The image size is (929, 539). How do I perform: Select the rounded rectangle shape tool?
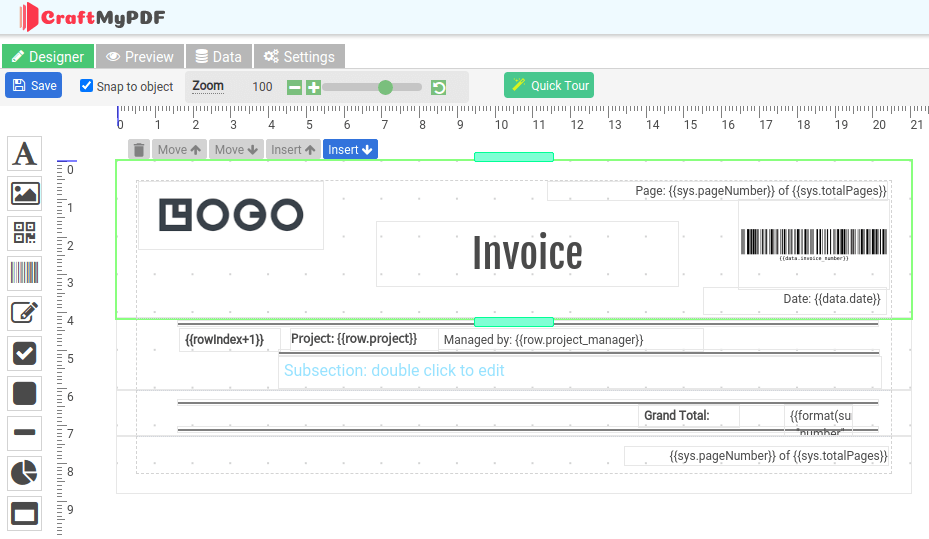click(24, 393)
